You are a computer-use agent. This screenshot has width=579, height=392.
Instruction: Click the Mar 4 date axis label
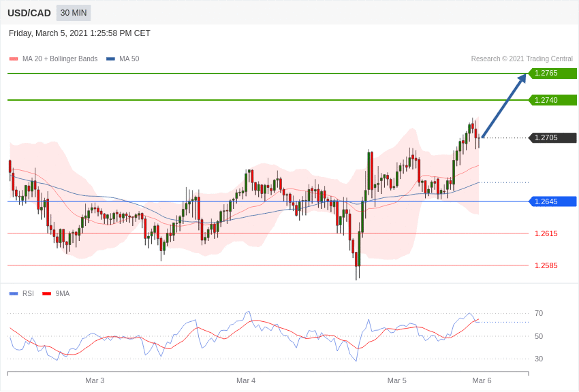click(x=246, y=380)
